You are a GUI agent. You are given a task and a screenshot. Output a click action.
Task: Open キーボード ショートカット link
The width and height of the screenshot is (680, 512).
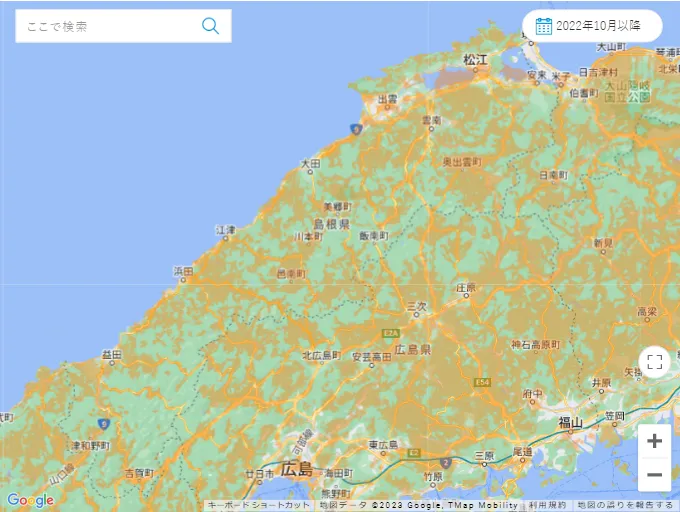point(258,505)
